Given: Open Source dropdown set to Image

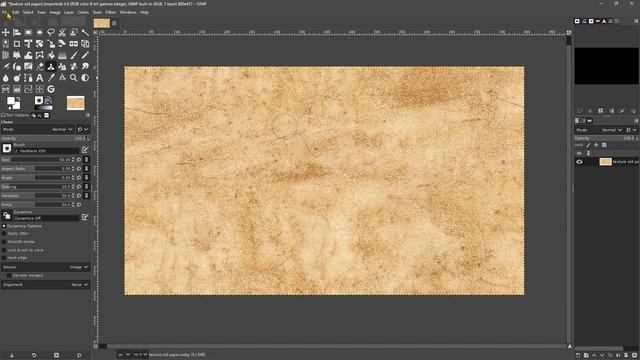Looking at the screenshot, I should 45,267.
